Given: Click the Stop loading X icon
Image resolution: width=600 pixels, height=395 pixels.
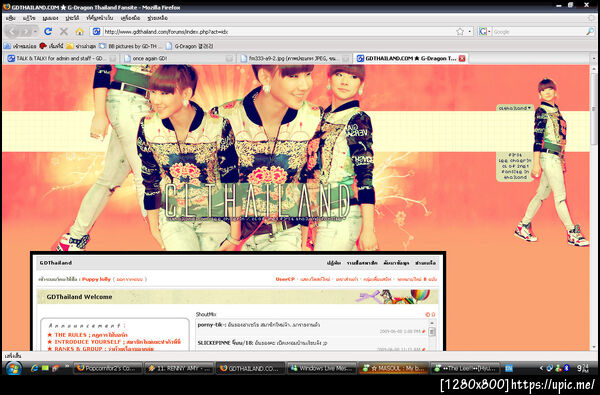Looking at the screenshot, I should (64, 31).
